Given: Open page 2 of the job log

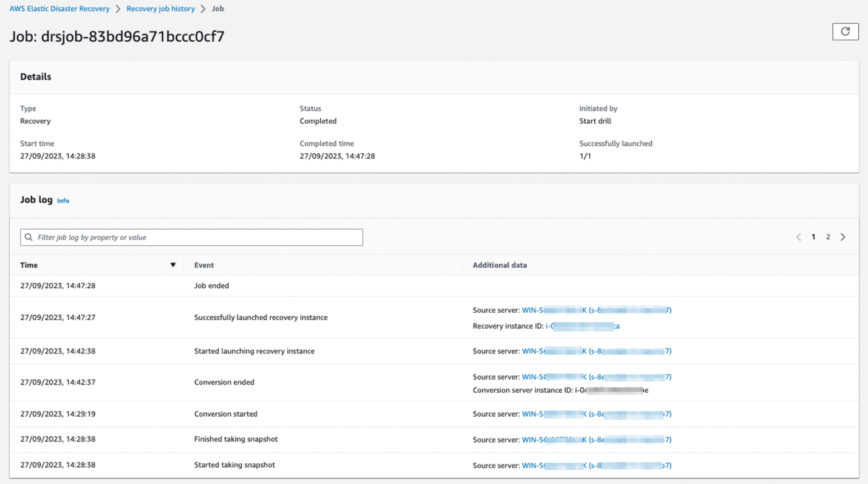Looking at the screenshot, I should [828, 237].
